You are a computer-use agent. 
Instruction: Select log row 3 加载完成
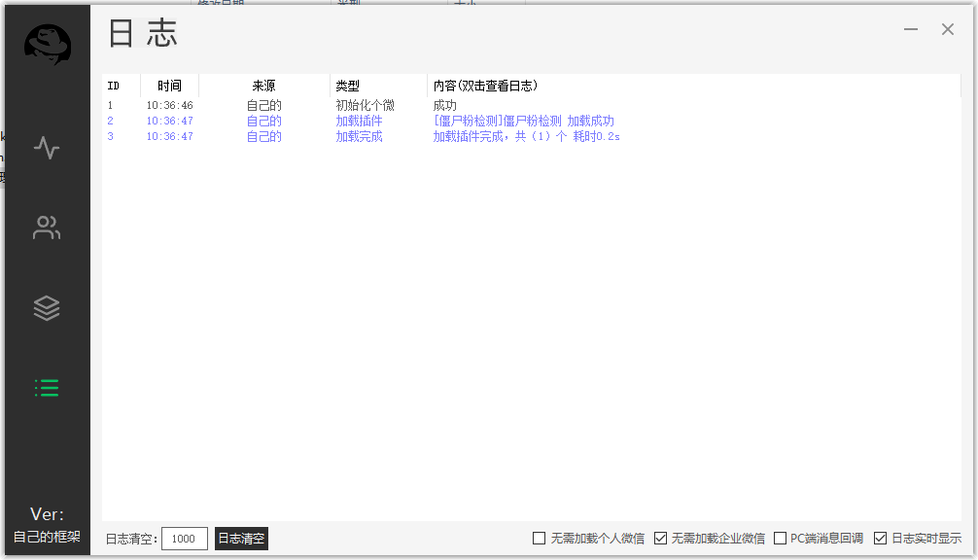[x=532, y=136]
